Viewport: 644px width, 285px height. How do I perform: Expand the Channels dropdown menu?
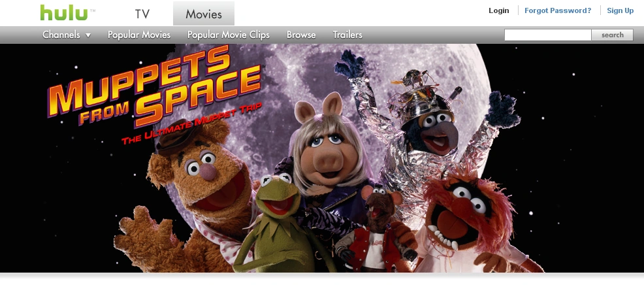pos(67,35)
